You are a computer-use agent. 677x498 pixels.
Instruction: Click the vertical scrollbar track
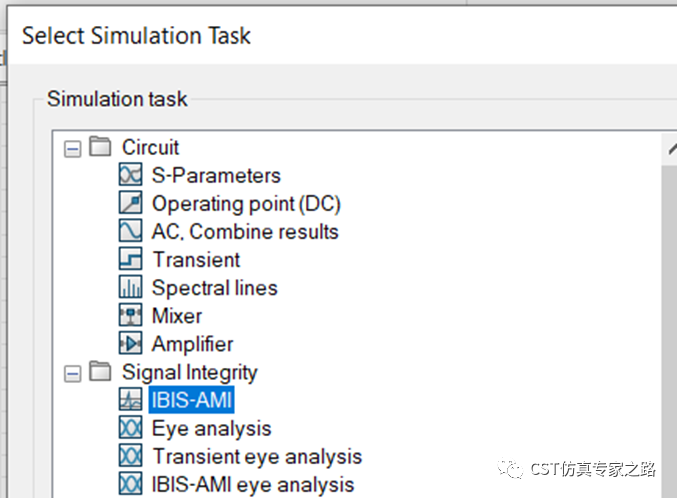(669, 330)
